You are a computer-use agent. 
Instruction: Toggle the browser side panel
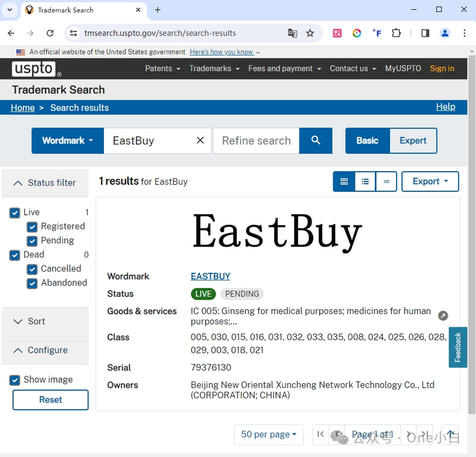(x=425, y=33)
